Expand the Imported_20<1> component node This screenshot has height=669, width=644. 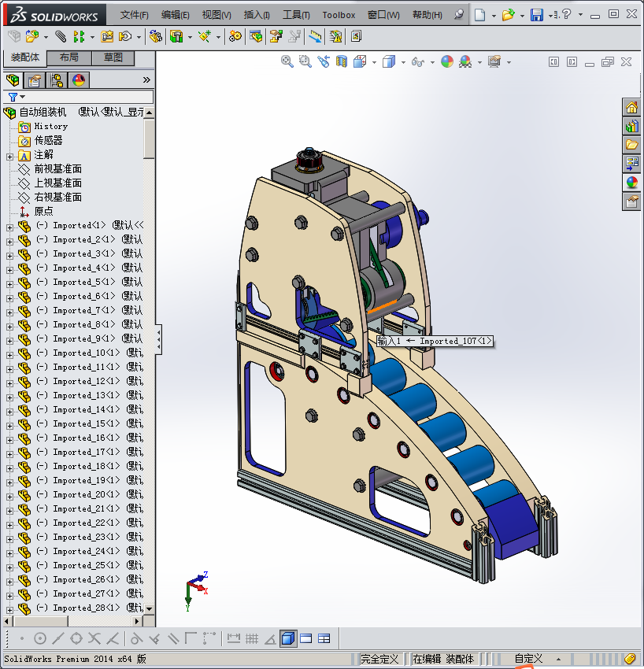point(9,497)
